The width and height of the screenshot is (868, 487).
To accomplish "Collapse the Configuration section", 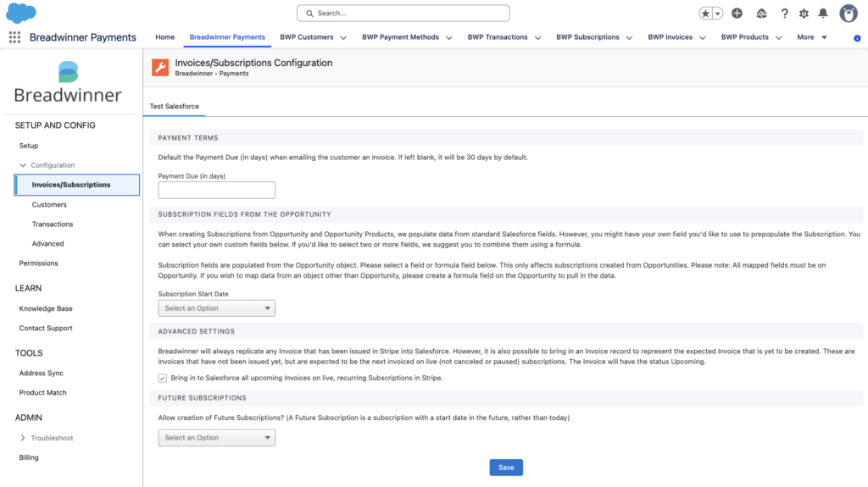I will [x=23, y=165].
